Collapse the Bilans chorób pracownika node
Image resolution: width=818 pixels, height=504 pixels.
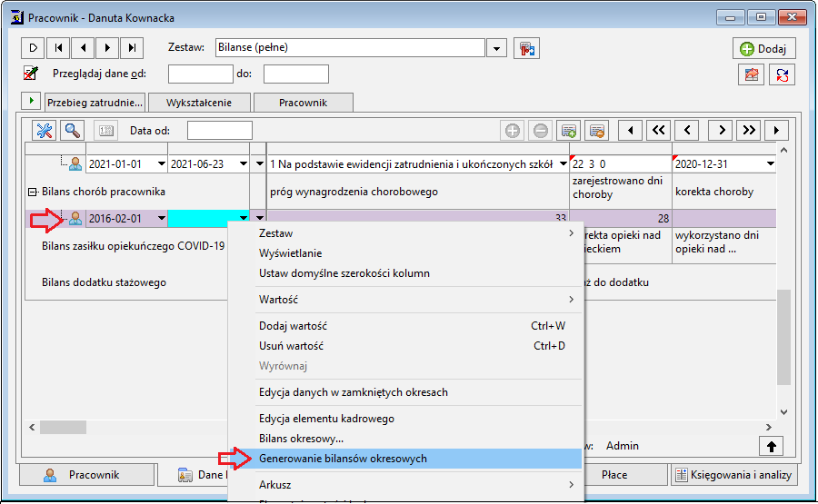click(x=33, y=193)
